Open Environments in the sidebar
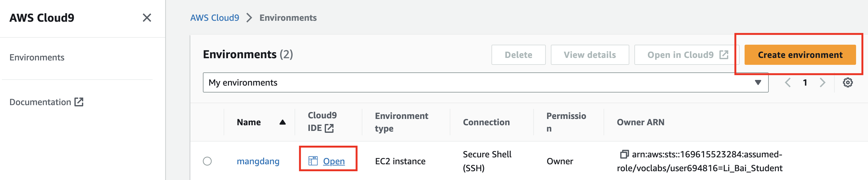 (37, 57)
